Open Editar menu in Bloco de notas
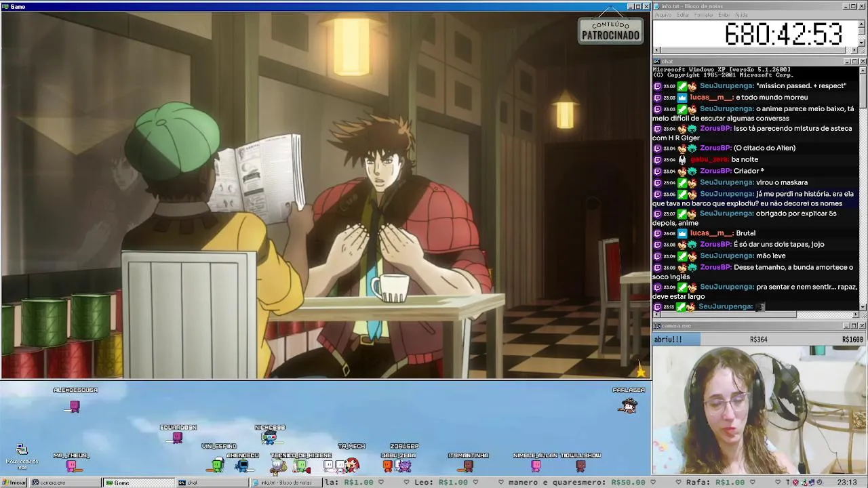 [x=682, y=15]
